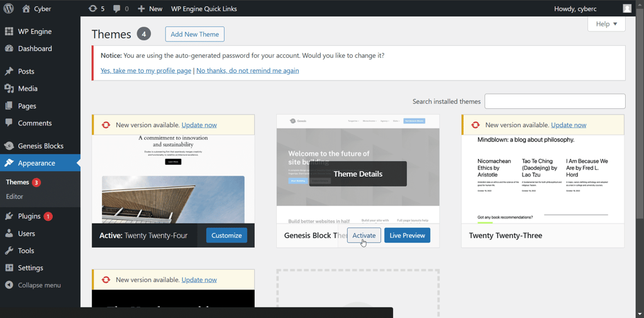The image size is (644, 318).
Task: Click Update now on Twenty Twenty-Three
Action: 569,125
